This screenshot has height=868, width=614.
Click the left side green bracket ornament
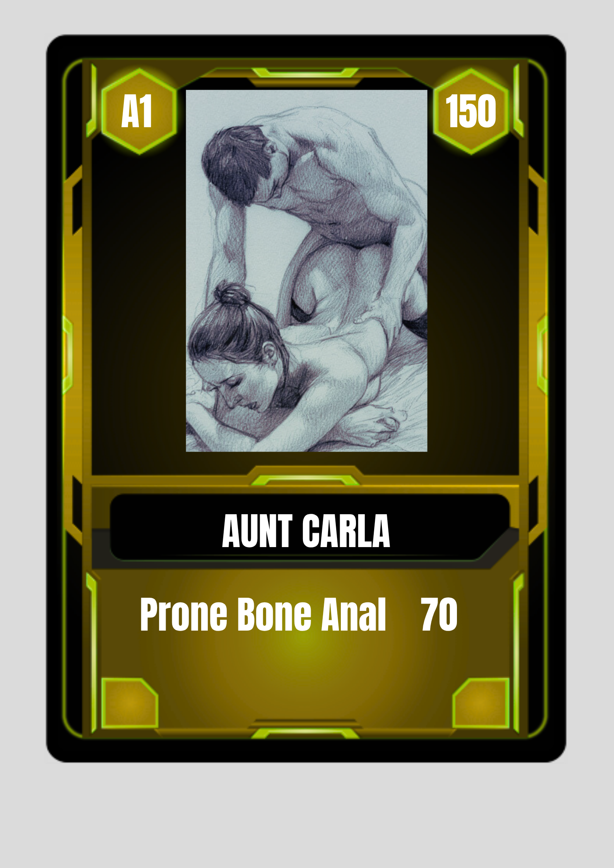[67, 355]
